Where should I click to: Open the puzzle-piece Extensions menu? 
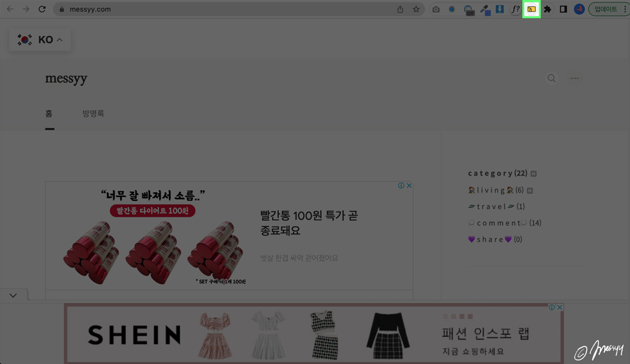[547, 9]
